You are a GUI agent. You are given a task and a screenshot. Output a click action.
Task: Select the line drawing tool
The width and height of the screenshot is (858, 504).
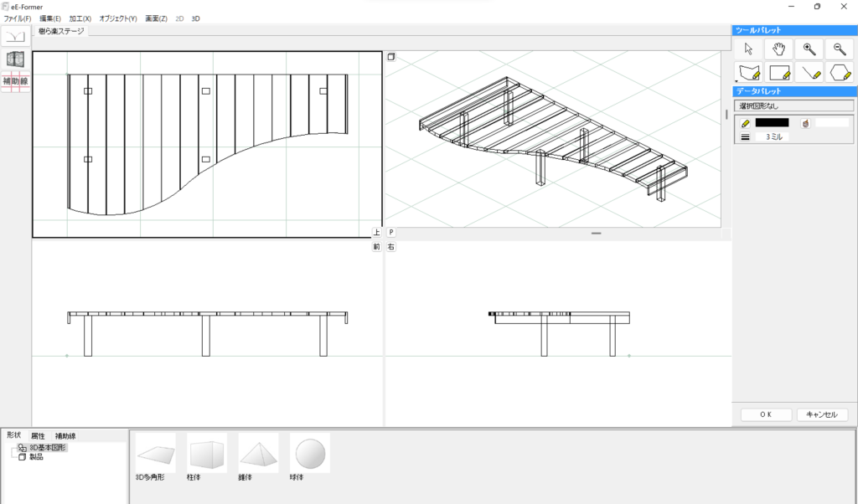[x=809, y=74]
